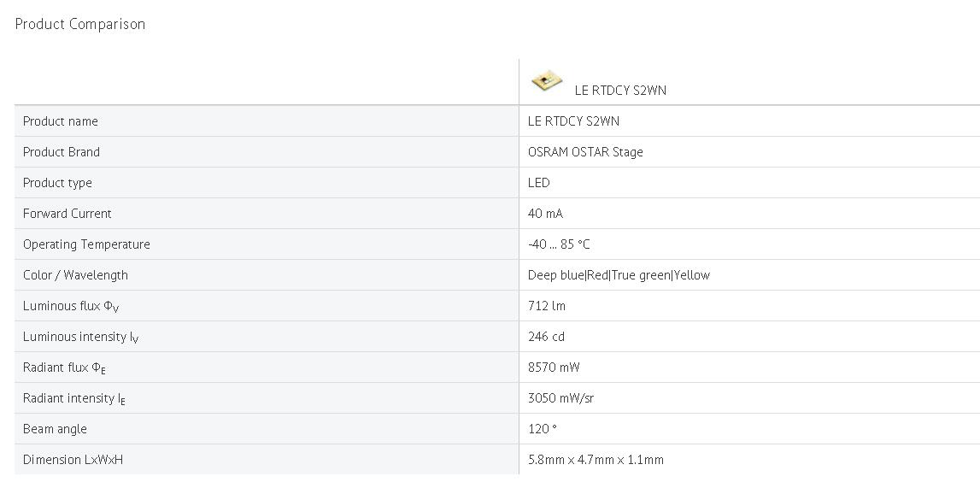Select the Luminous intensity row label

(x=80, y=337)
